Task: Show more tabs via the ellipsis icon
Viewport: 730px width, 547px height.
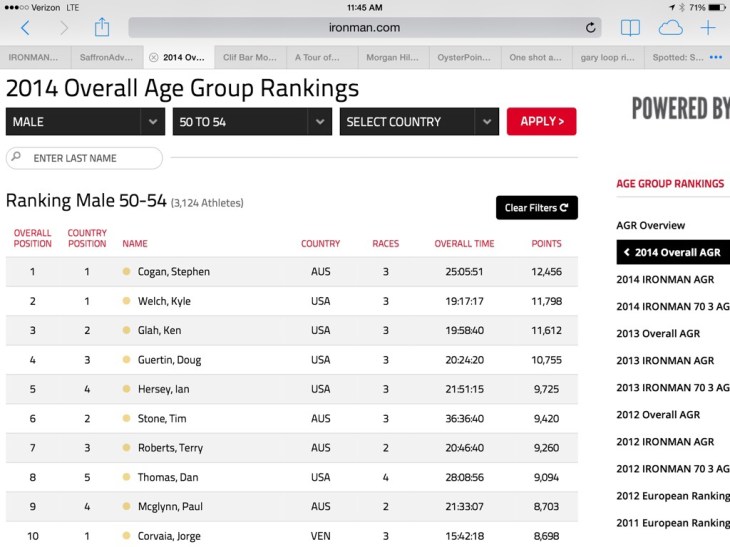Action: [716, 58]
